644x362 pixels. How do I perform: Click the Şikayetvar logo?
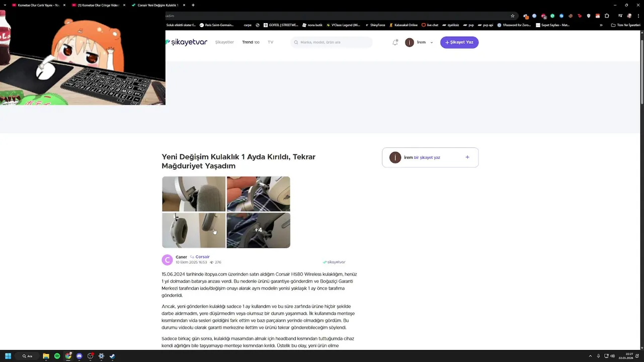[186, 42]
